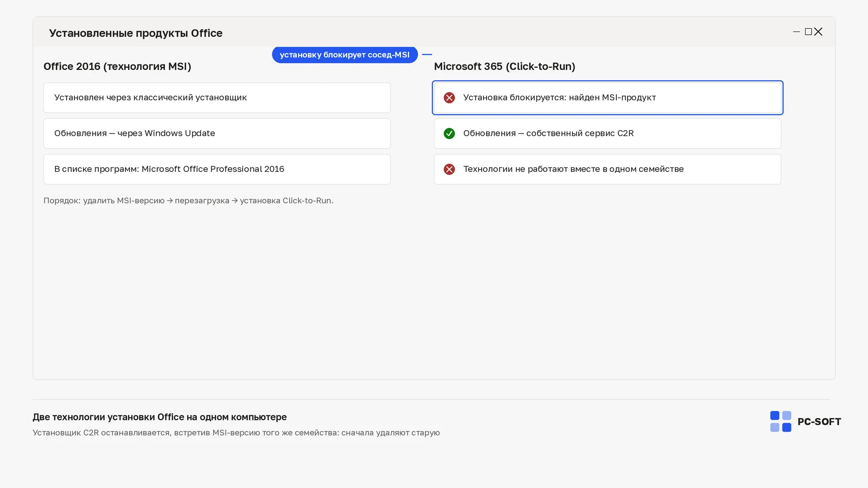Click the subtitle "Установщик C2R останавливается..."

[x=236, y=433]
